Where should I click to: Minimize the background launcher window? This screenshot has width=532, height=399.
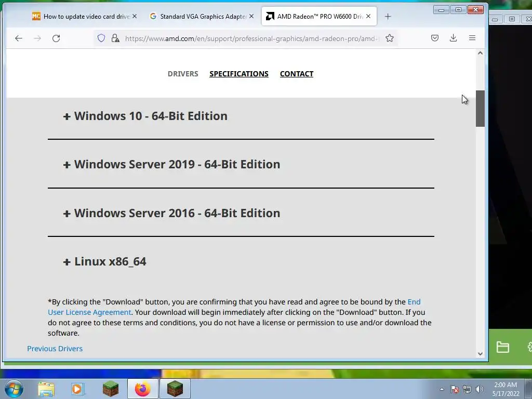click(495, 19)
